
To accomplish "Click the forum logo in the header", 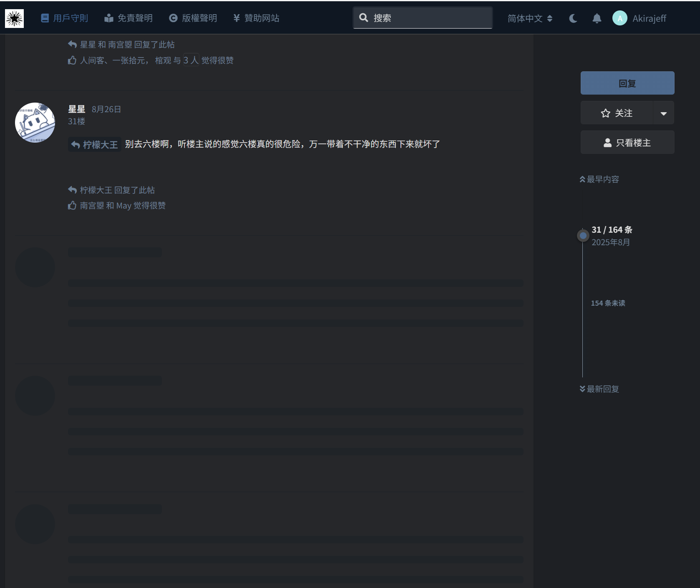I will pos(14,18).
